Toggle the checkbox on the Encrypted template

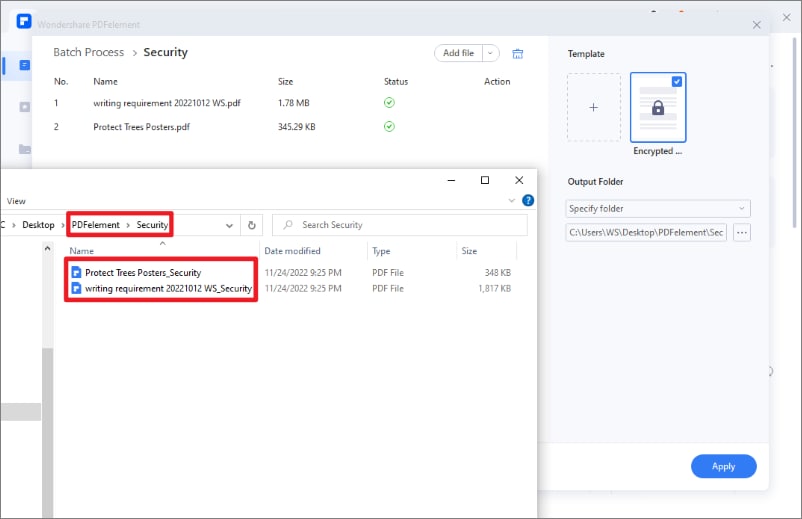[677, 81]
